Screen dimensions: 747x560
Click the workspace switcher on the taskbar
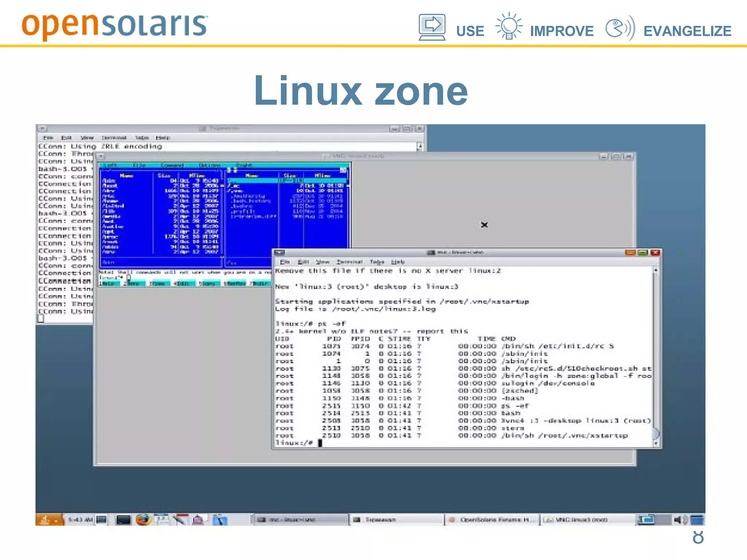[655, 520]
